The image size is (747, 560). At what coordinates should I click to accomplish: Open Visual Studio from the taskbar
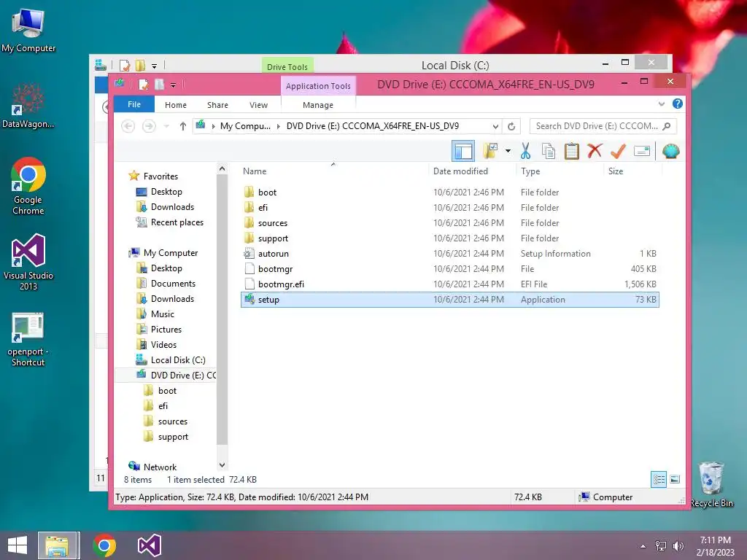pos(149,545)
